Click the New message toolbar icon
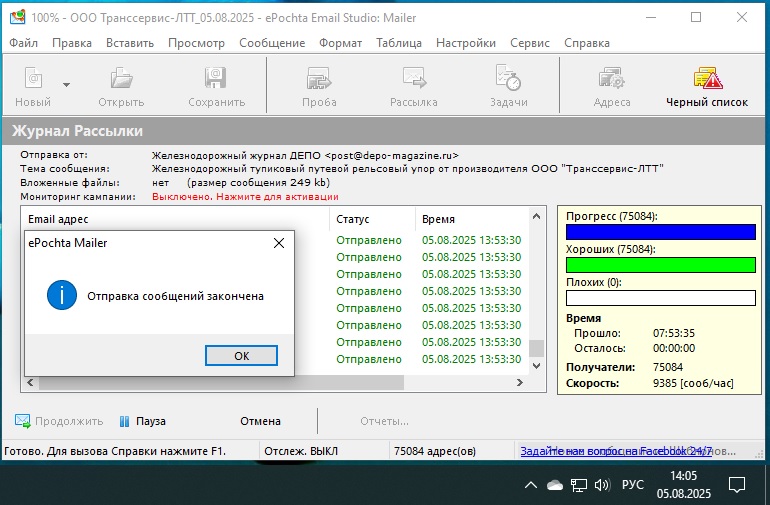This screenshot has height=505, width=770. 33,78
